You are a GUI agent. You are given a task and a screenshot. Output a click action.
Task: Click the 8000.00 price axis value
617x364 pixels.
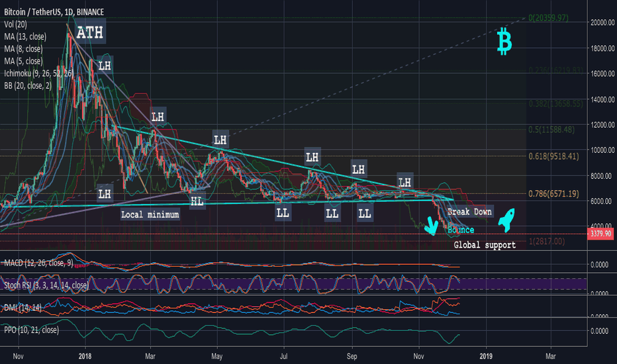(602, 176)
